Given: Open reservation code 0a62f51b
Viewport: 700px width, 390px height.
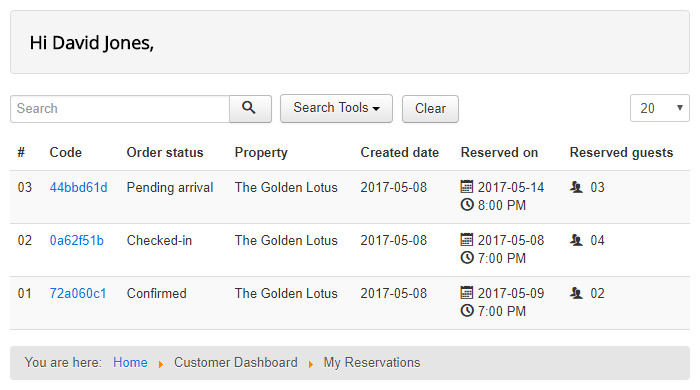Looking at the screenshot, I should tap(77, 241).
